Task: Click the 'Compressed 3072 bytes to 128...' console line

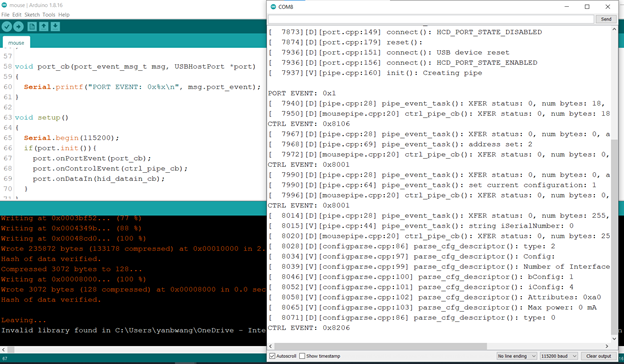Action: (71, 269)
